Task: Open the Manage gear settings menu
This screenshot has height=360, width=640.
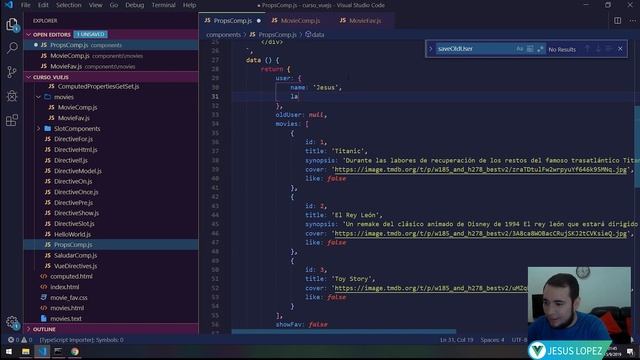Action: coord(12,322)
